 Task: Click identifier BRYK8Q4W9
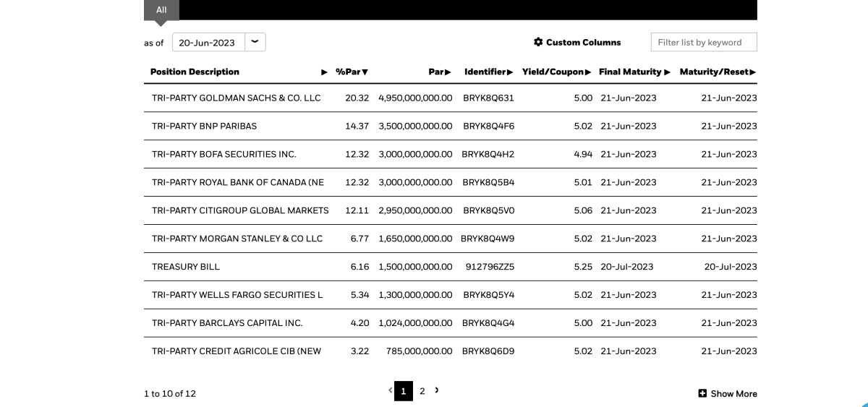point(488,239)
